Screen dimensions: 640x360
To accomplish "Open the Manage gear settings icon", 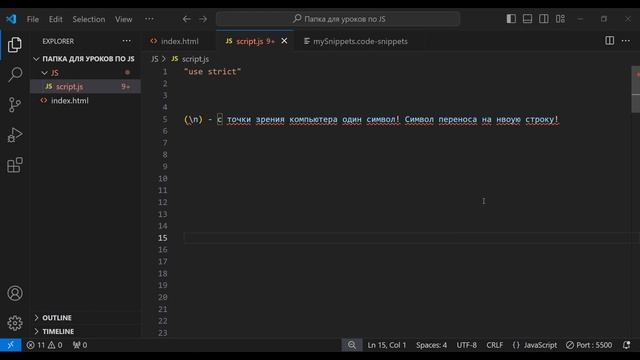I will pos(15,323).
